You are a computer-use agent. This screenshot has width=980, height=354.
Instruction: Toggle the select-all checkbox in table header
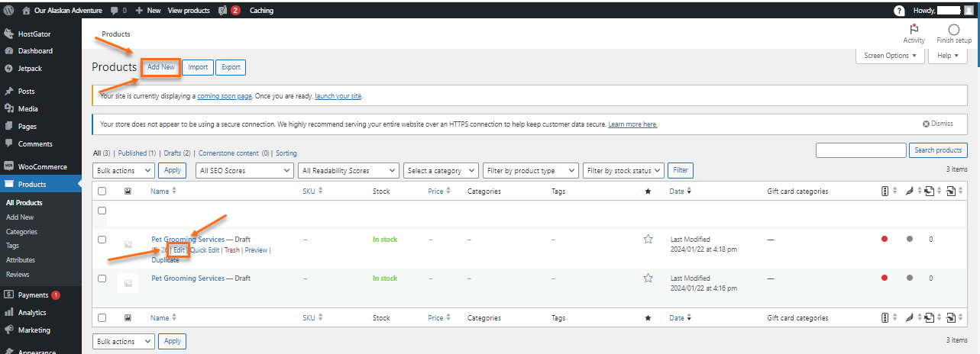(102, 191)
